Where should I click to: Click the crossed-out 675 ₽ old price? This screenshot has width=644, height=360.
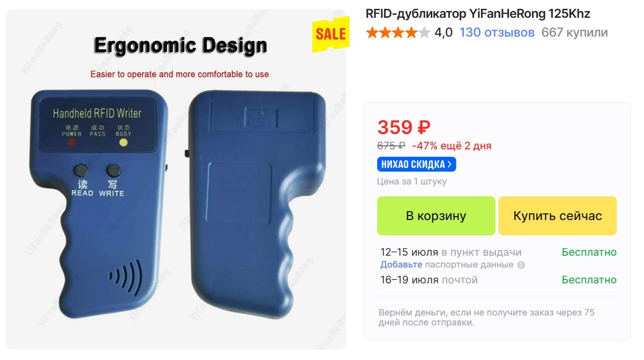tap(391, 146)
